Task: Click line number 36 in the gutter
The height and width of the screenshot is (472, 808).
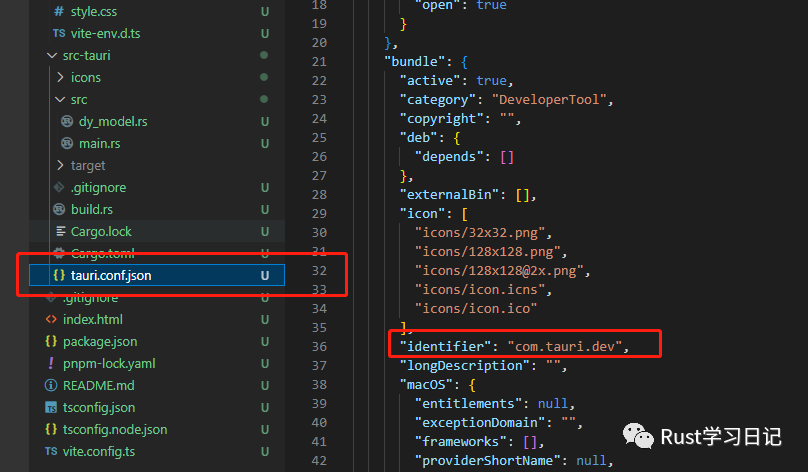Action: pos(319,347)
